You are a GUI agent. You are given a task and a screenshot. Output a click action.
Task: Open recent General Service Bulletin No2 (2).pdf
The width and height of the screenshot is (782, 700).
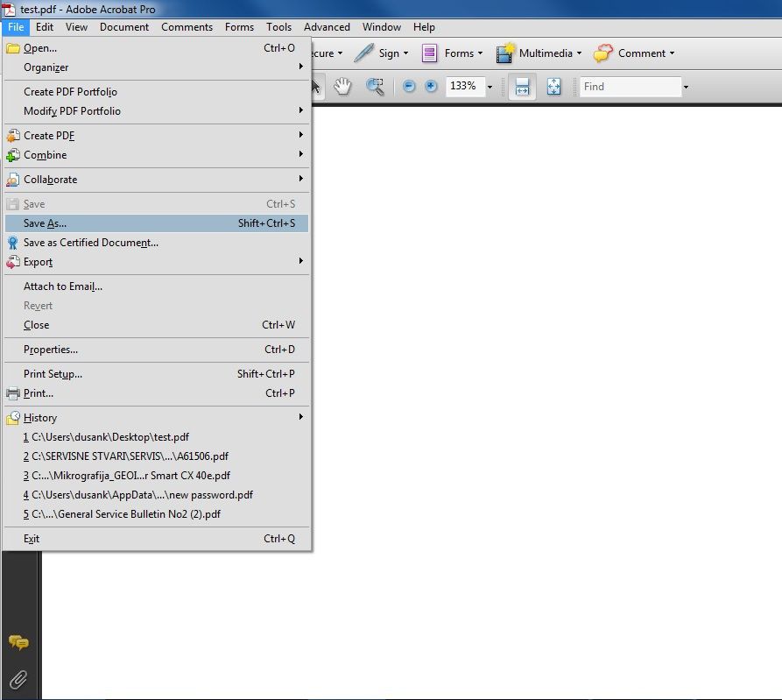[x=157, y=514]
